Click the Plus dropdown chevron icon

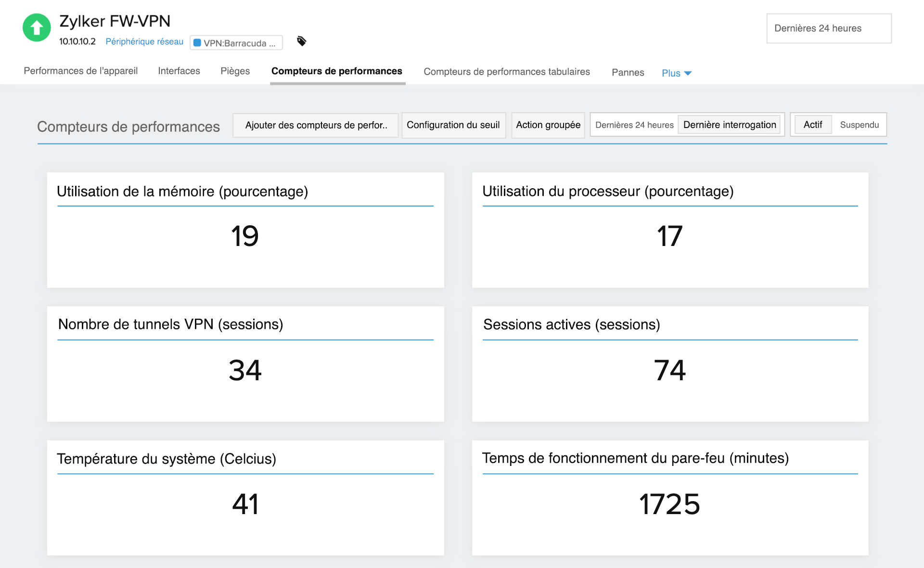click(688, 73)
